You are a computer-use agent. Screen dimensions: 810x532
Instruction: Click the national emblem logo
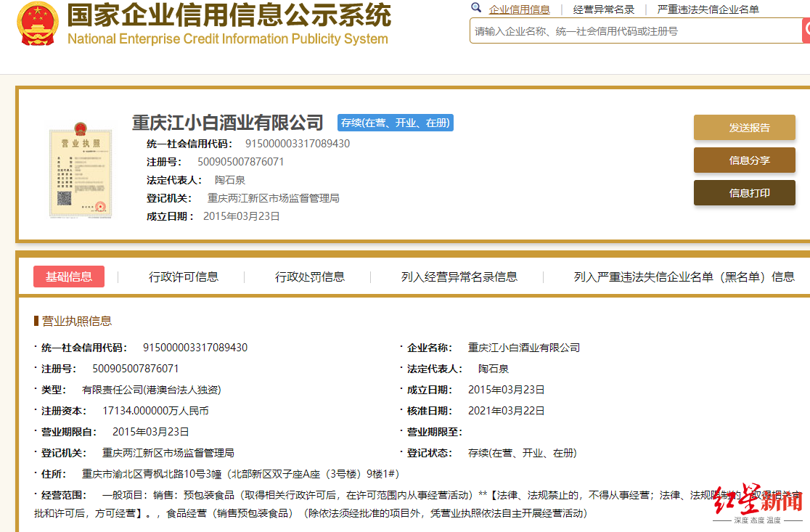(38, 23)
